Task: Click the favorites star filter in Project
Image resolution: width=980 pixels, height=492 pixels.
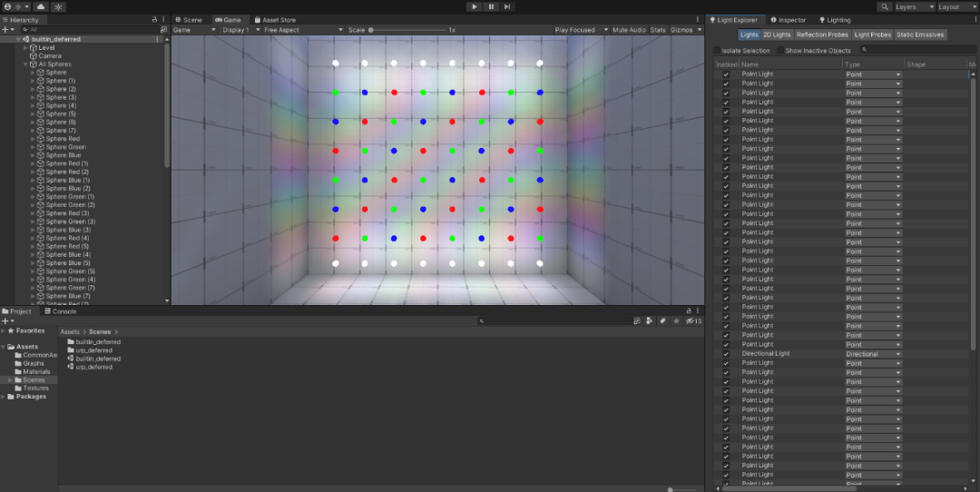Action: tap(676, 320)
